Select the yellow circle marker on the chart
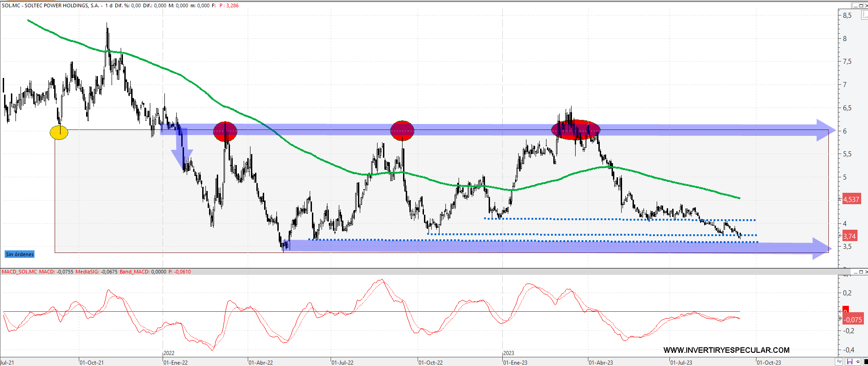 tap(59, 133)
